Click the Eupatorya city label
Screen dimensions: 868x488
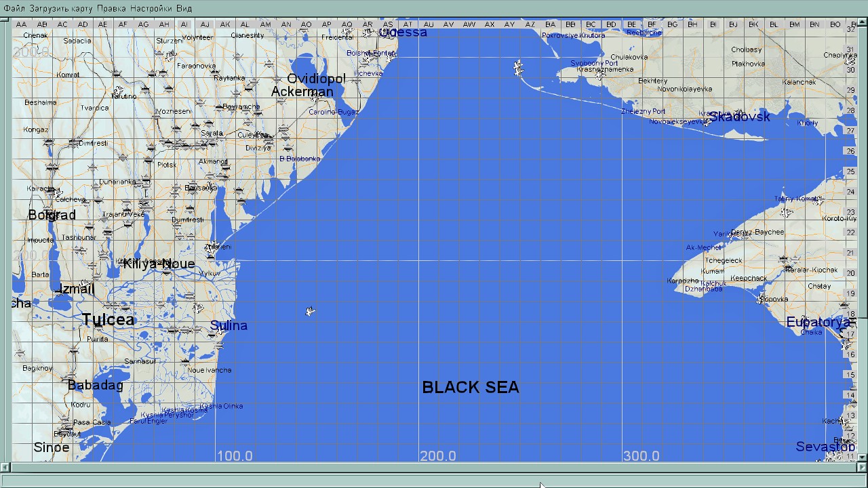click(818, 322)
